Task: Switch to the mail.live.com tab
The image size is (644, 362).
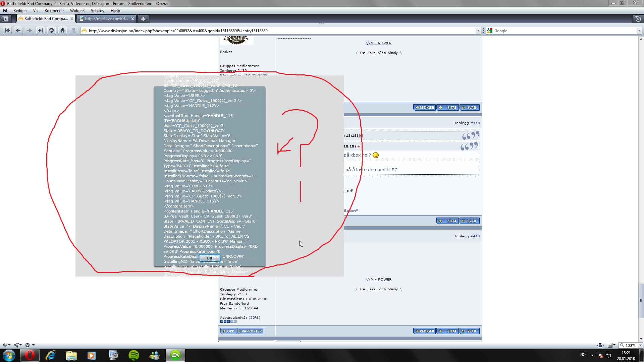Action: pyautogui.click(x=107, y=19)
